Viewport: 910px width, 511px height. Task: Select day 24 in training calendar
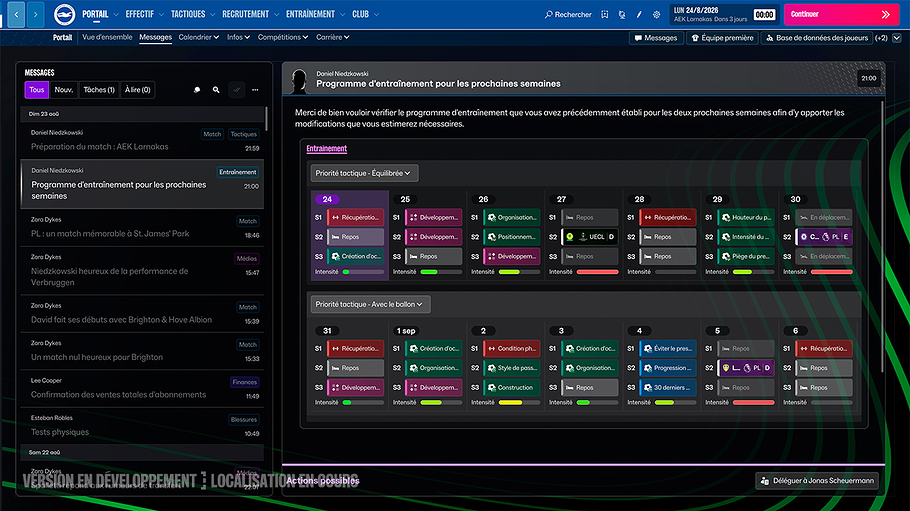coord(327,199)
